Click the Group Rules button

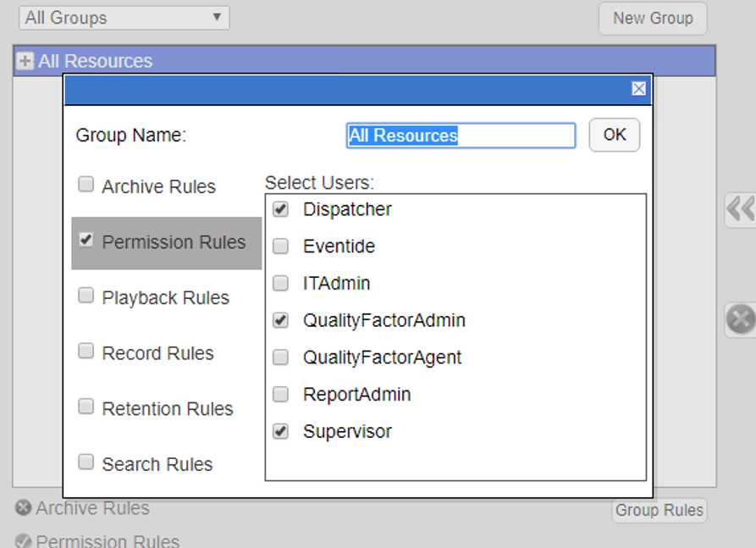pos(659,511)
